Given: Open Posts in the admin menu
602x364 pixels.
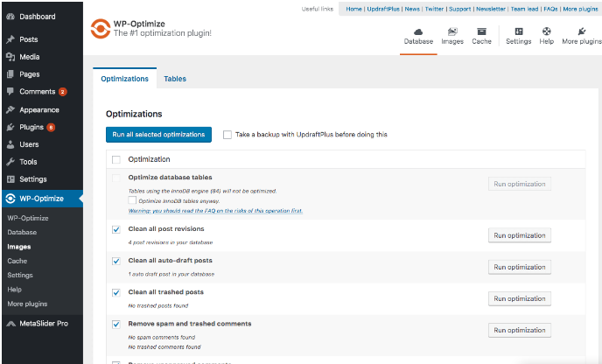Looking at the screenshot, I should tap(28, 39).
